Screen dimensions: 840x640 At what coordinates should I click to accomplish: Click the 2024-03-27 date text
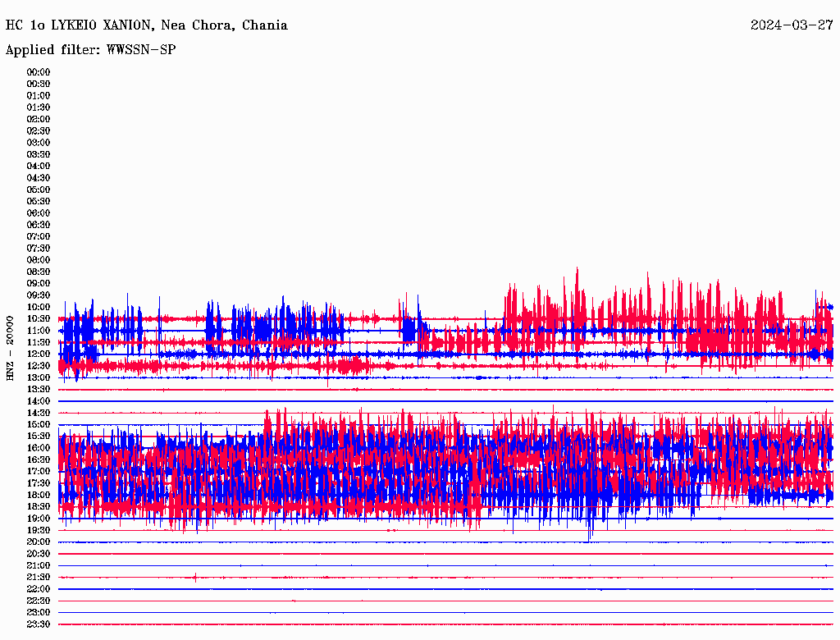coord(792,25)
